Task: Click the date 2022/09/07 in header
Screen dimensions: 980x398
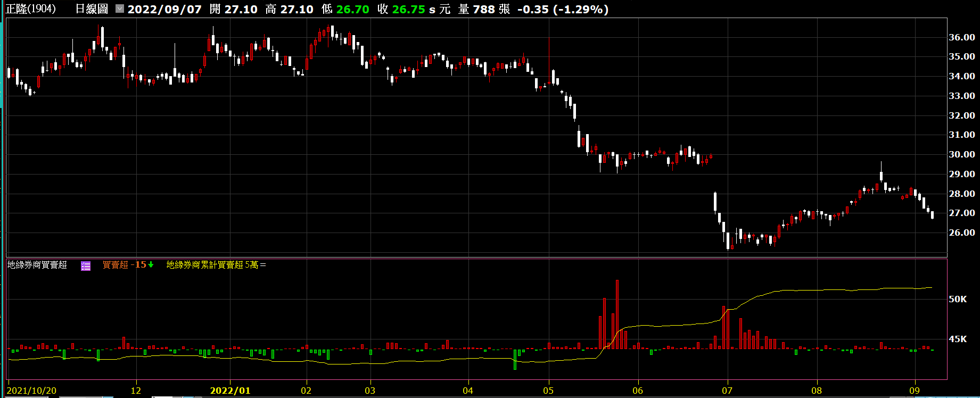Action: click(164, 9)
